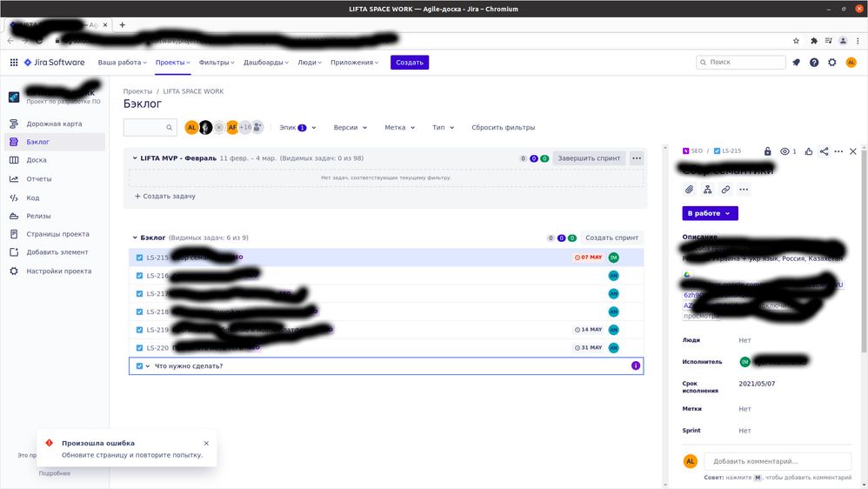
Task: Open the Эпик filter dropdown
Action: tap(297, 127)
